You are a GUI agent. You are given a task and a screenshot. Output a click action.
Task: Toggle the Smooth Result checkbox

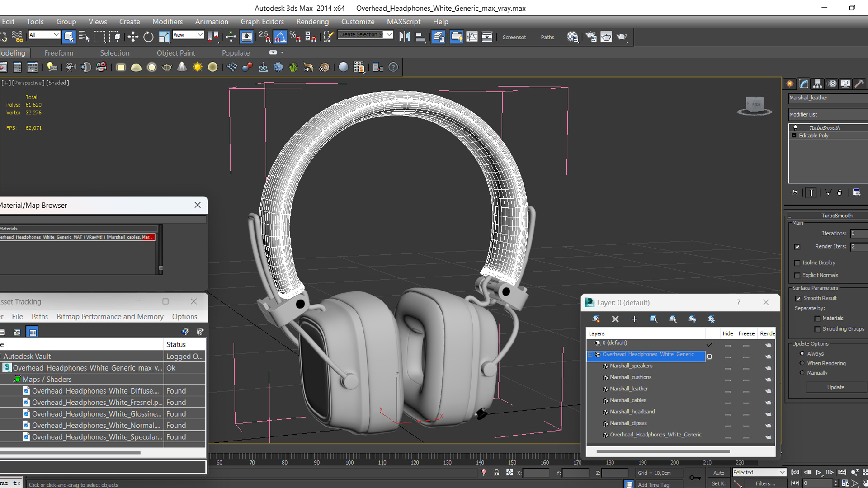coord(798,299)
